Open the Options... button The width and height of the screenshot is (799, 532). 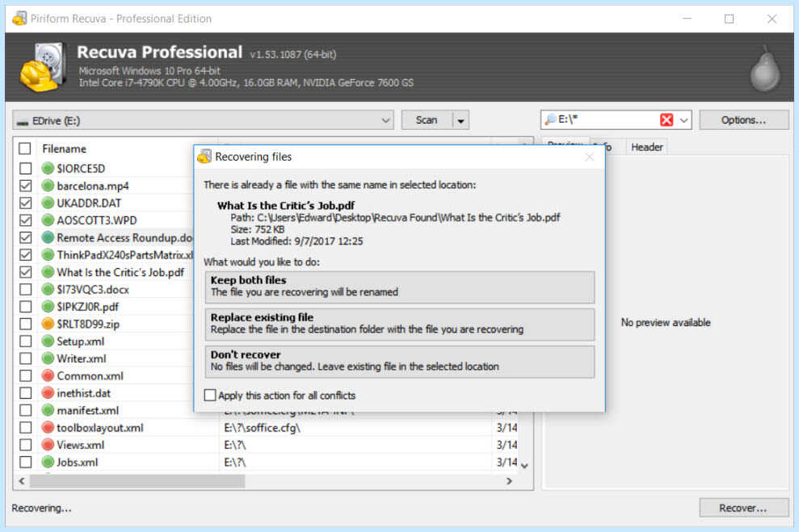click(743, 120)
